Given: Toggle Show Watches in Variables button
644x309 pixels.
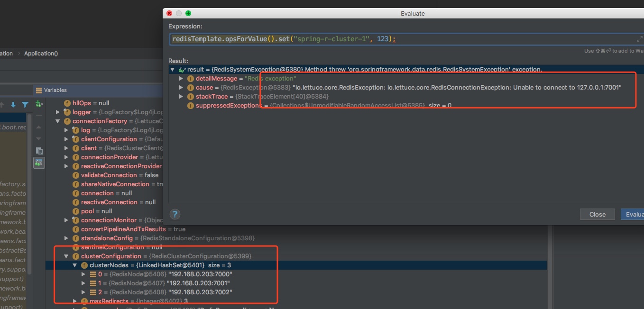Looking at the screenshot, I should click(39, 163).
